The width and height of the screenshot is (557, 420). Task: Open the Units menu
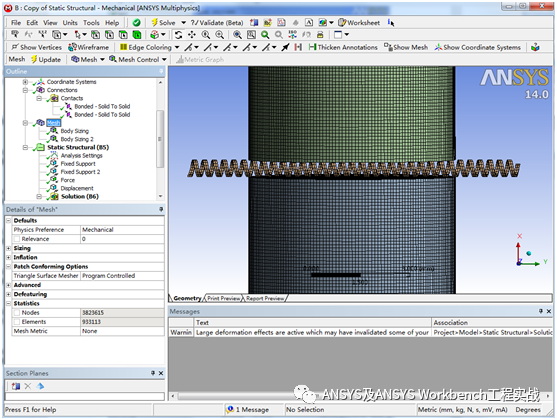(70, 23)
